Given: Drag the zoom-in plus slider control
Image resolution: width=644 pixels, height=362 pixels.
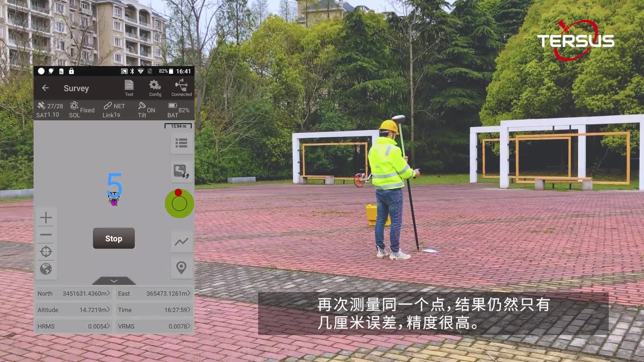Looking at the screenshot, I should coord(46,217).
